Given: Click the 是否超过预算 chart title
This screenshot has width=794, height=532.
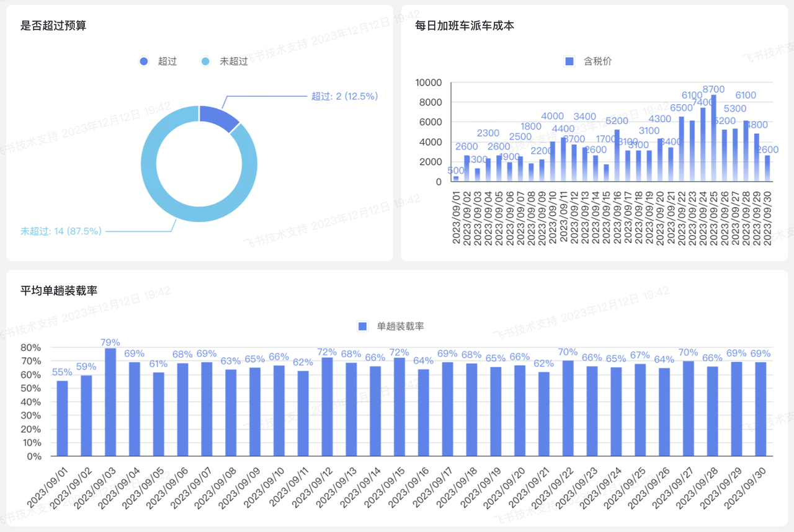Looking at the screenshot, I should (x=53, y=26).
